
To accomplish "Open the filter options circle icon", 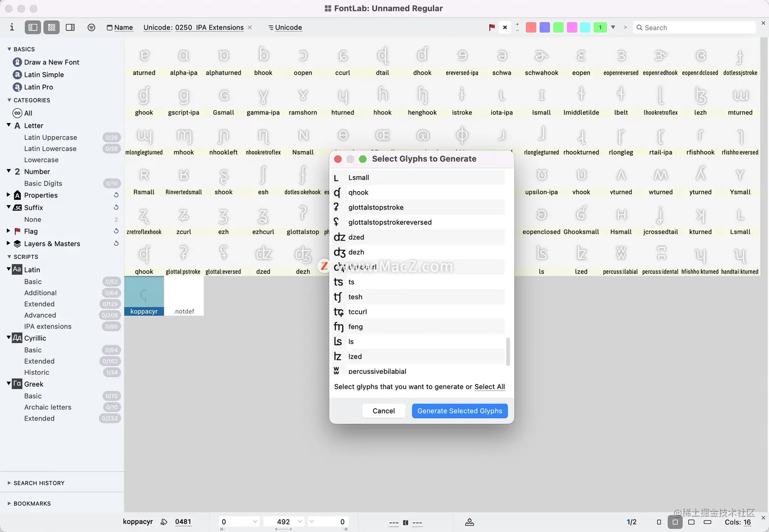I will (x=91, y=27).
